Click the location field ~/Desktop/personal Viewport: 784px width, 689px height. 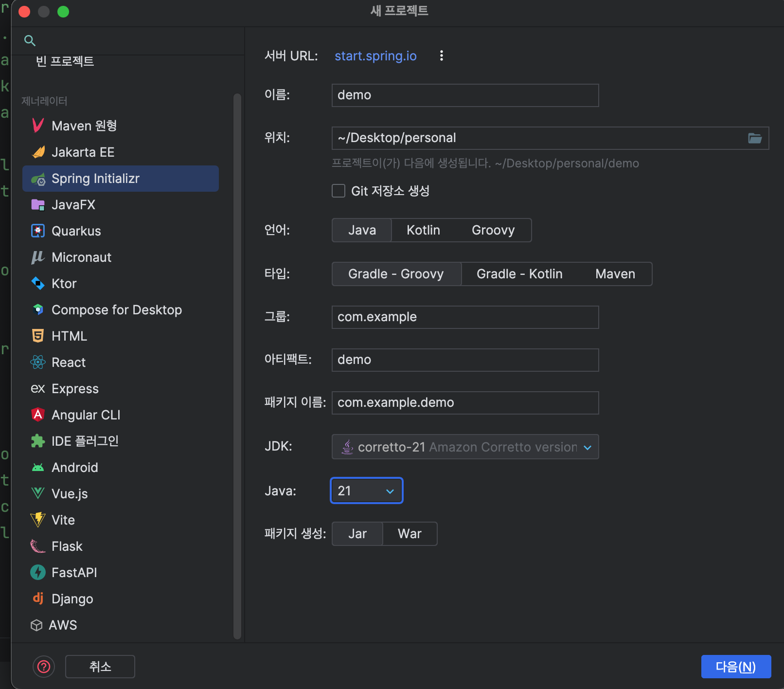(550, 138)
